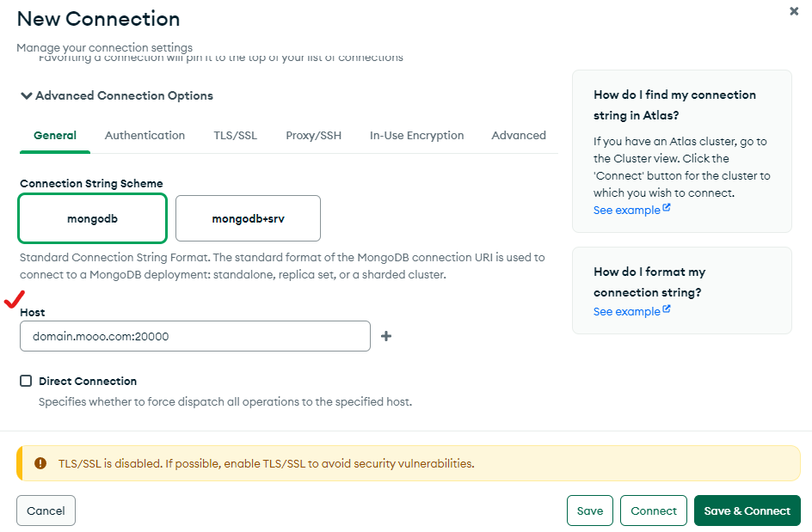Image resolution: width=812 pixels, height=532 pixels.
Task: Click the Connect button
Action: 654,511
